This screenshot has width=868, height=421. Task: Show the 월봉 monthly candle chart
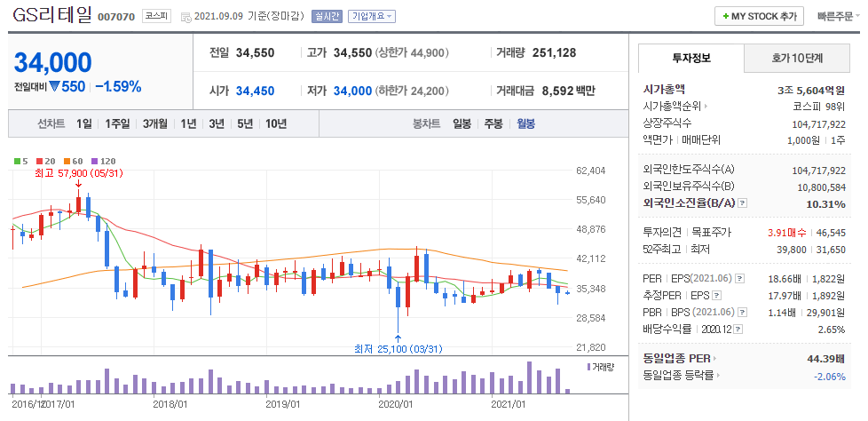526,123
